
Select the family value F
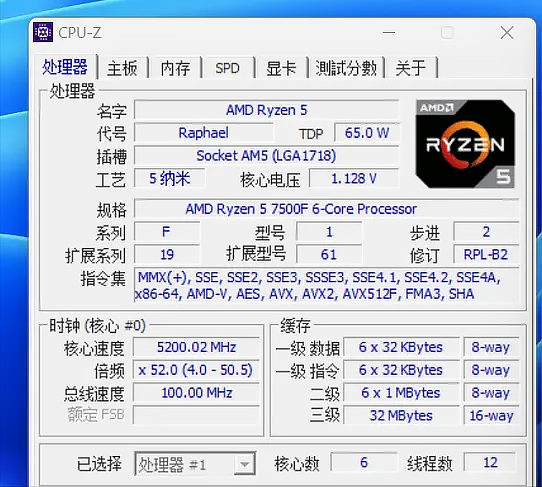tap(167, 232)
